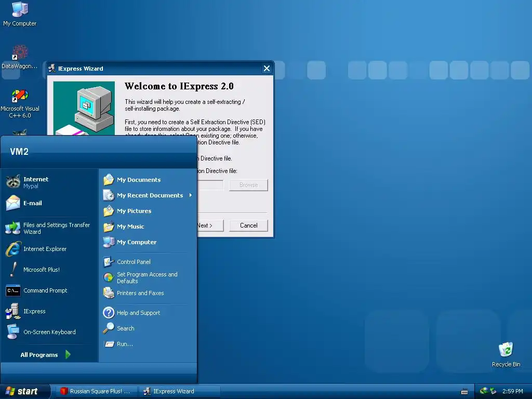Click VM2 user name header in Start menu
The width and height of the screenshot is (532, 399).
[19, 152]
